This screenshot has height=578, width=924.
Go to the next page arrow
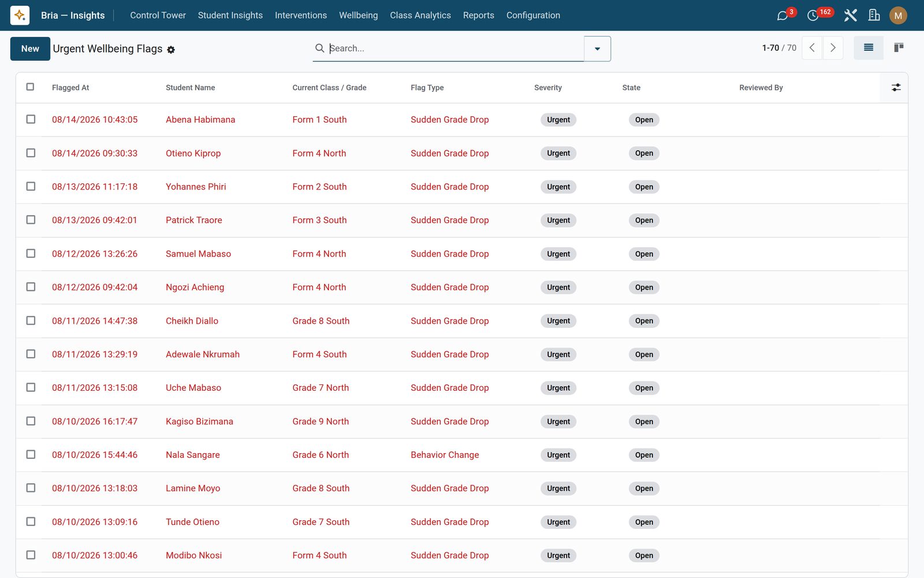833,48
